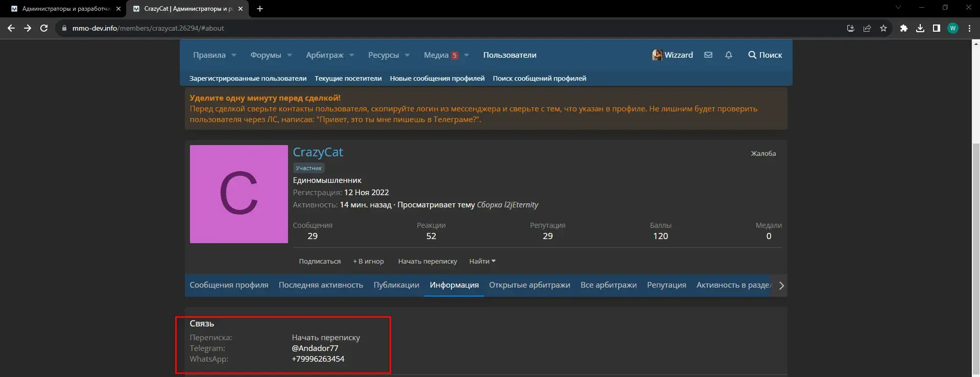
Task: Click the padlock site info icon
Action: [x=64, y=28]
